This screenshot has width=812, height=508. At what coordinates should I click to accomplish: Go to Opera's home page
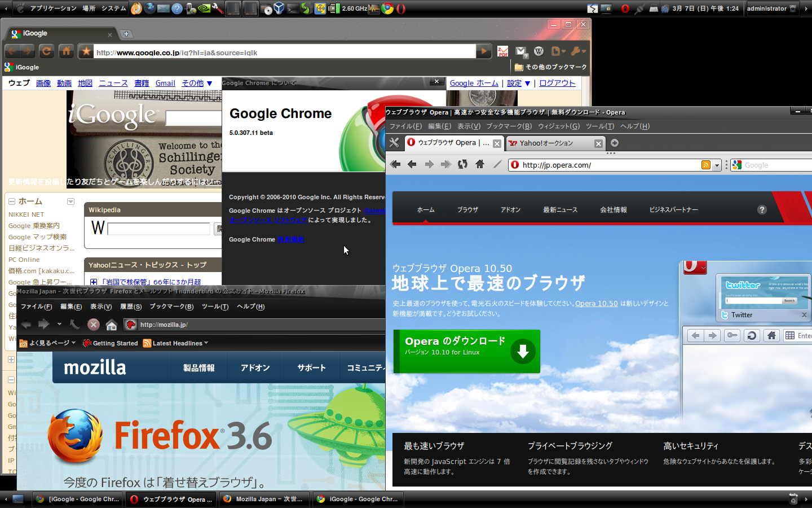point(480,164)
